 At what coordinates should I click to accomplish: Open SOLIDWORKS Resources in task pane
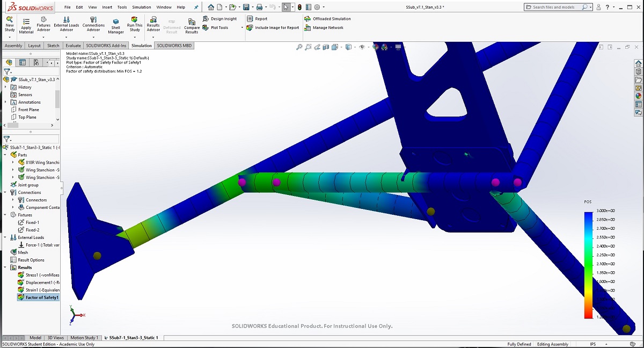tap(638, 63)
